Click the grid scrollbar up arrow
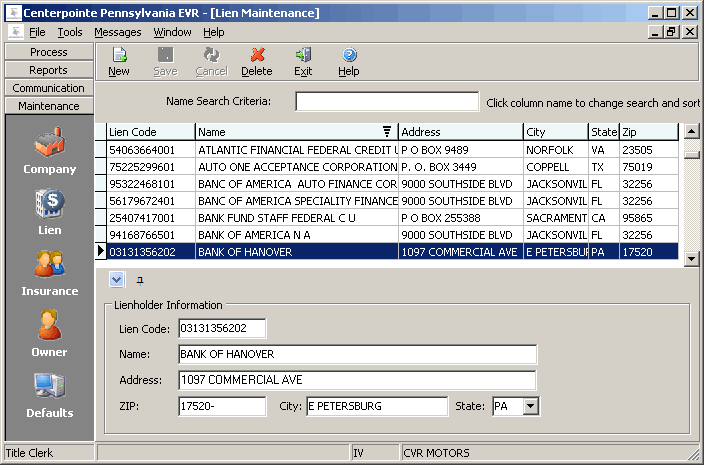704x465 pixels. (x=691, y=132)
